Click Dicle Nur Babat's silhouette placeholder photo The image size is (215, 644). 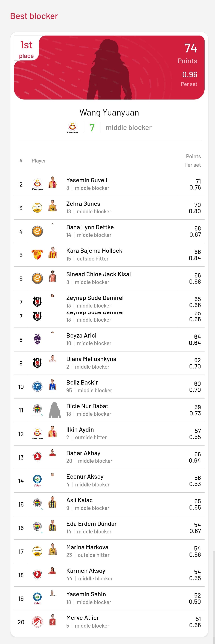pos(55,410)
